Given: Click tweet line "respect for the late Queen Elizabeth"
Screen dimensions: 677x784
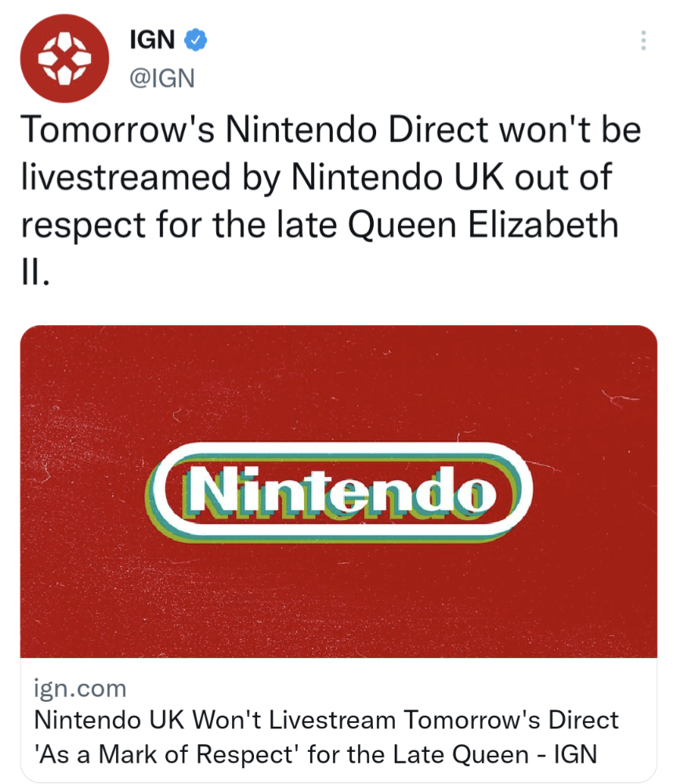Looking at the screenshot, I should coord(319,226).
